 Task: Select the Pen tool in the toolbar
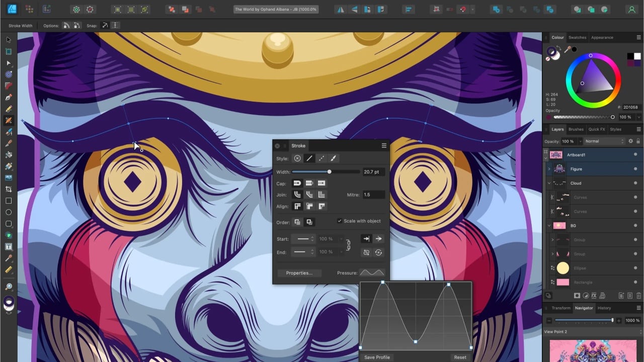click(9, 97)
